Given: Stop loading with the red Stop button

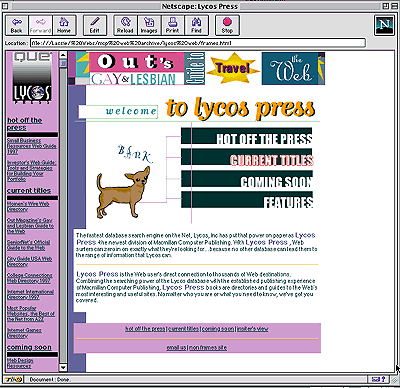Looking at the screenshot, I should 227,25.
